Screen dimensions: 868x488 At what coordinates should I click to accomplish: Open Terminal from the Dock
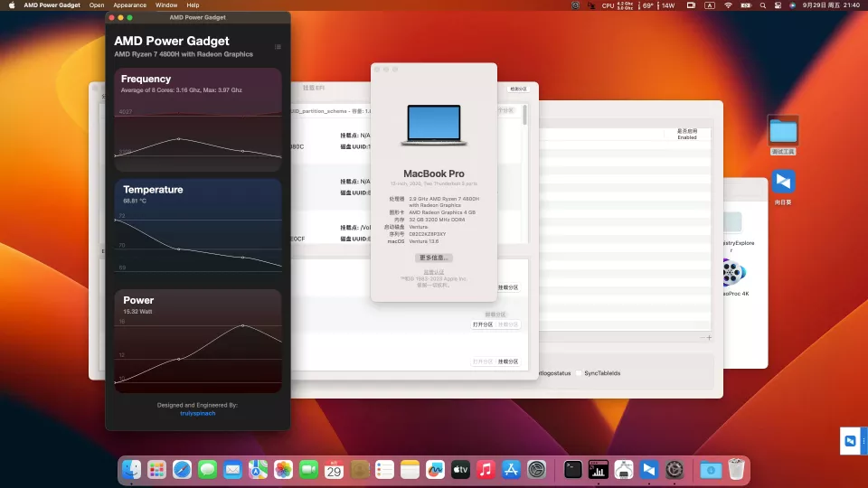coord(572,470)
